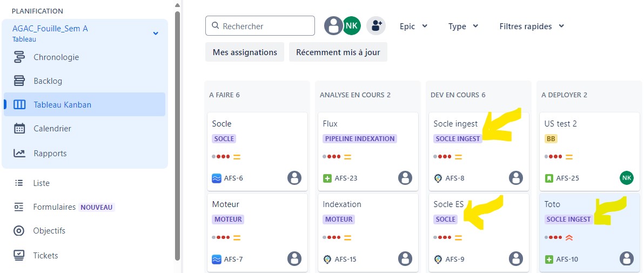Open the US test 2 card
Viewport: 644px width, 273px height.
tap(590, 152)
